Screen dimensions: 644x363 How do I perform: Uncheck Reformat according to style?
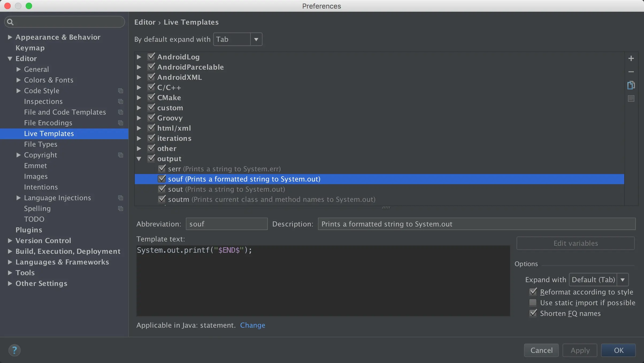(x=533, y=292)
